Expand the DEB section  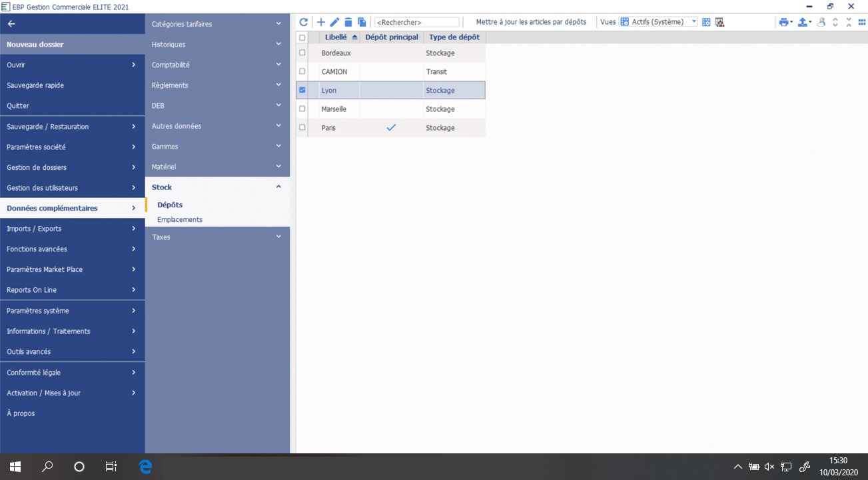pos(217,105)
